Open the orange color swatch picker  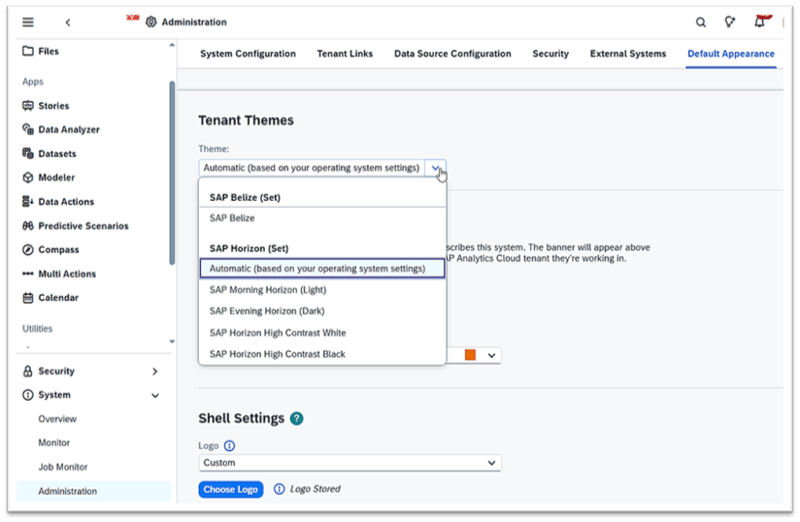click(481, 355)
